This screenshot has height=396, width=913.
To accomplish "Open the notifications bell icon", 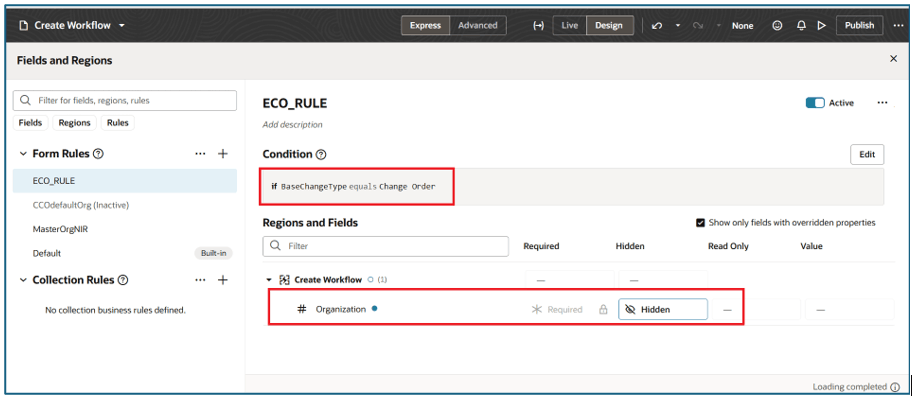I will pyautogui.click(x=801, y=26).
